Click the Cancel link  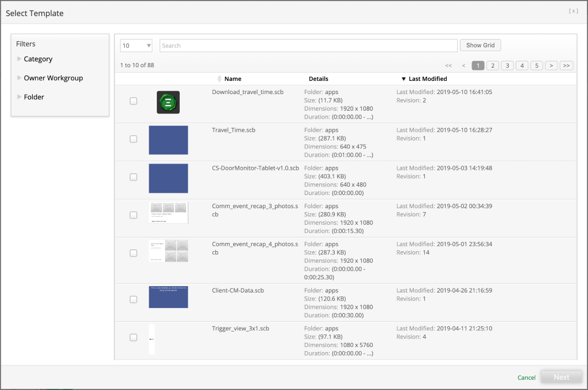click(x=526, y=377)
